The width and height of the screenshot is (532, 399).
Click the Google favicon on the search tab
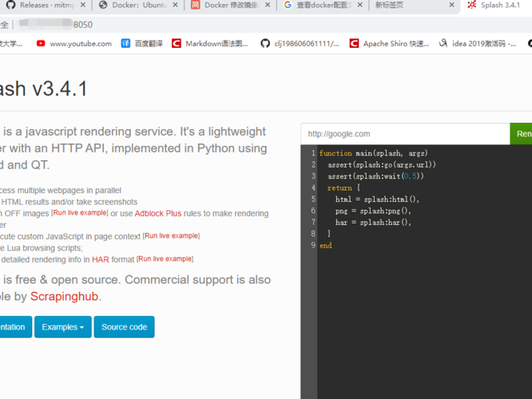pyautogui.click(x=288, y=5)
